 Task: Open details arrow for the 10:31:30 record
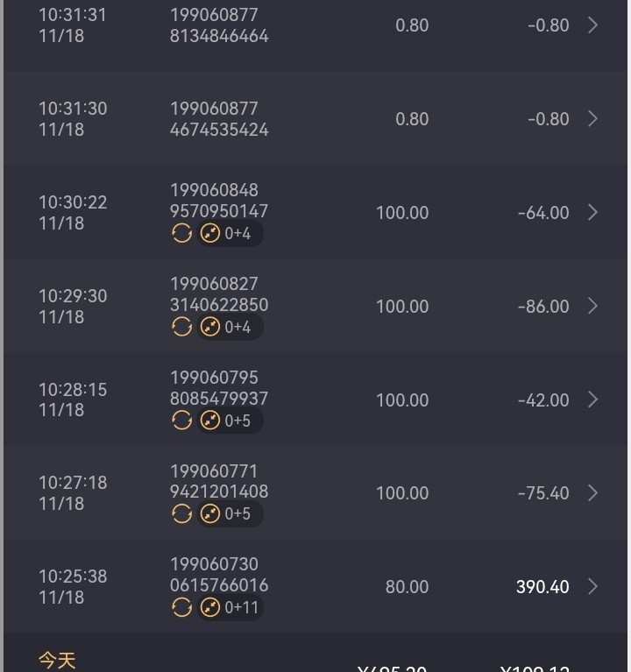coord(593,118)
